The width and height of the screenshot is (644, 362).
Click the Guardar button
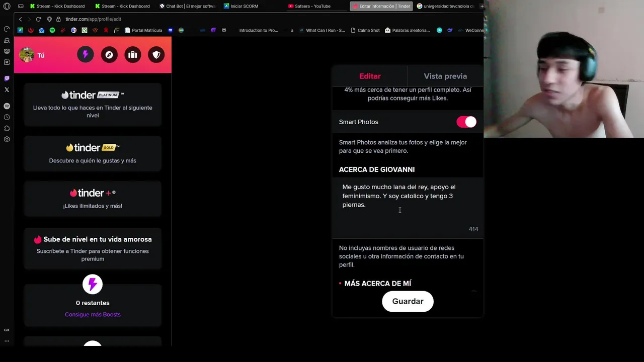coord(408,301)
